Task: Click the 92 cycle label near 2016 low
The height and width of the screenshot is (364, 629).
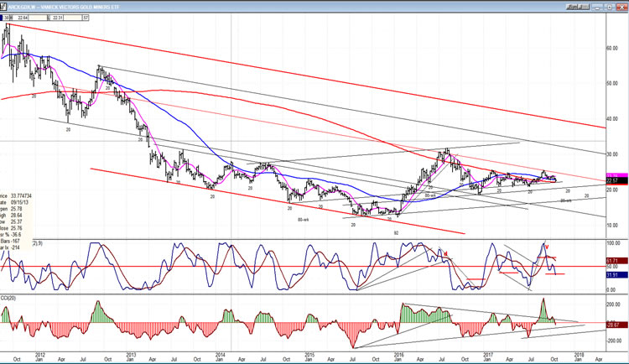Action: [395, 231]
